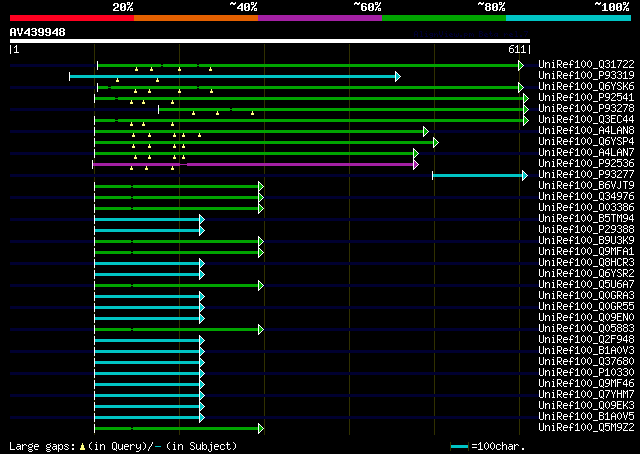Image resolution: width=640 pixels, height=454 pixels.
Task: Click the UniRef100_Q34976 label
Action: [586, 196]
